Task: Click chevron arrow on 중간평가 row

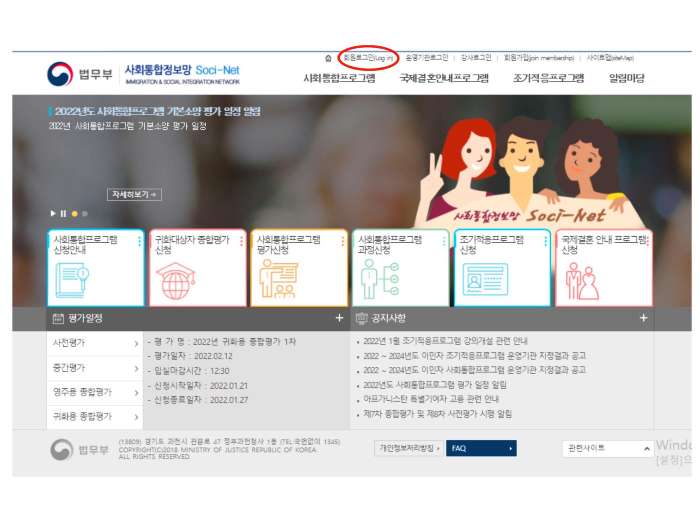Action: (136, 368)
